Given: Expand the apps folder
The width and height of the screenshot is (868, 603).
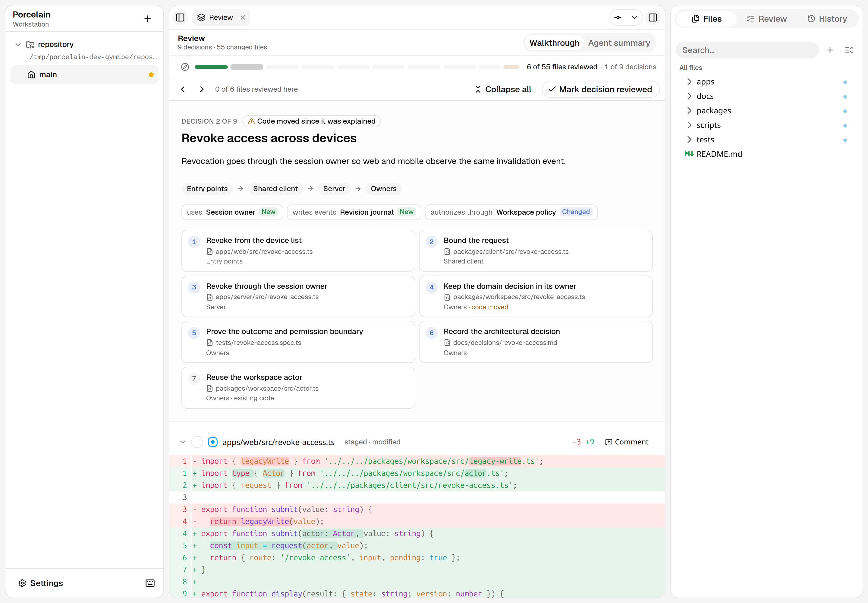Looking at the screenshot, I should (766, 82).
